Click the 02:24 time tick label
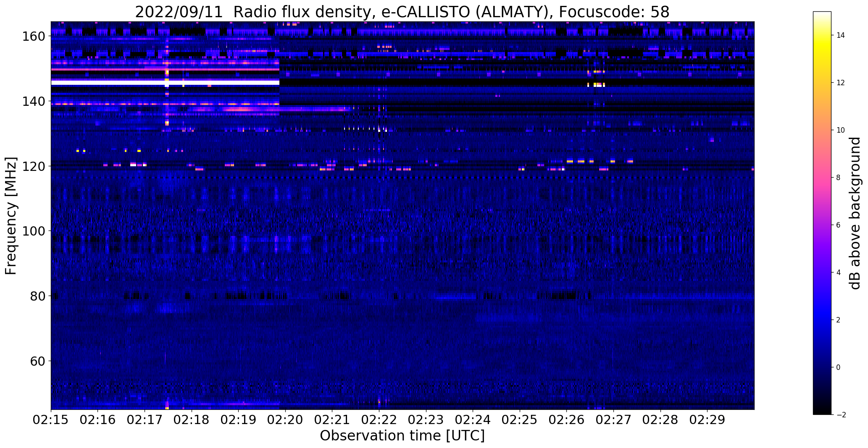The height and width of the screenshot is (448, 868). 473,420
